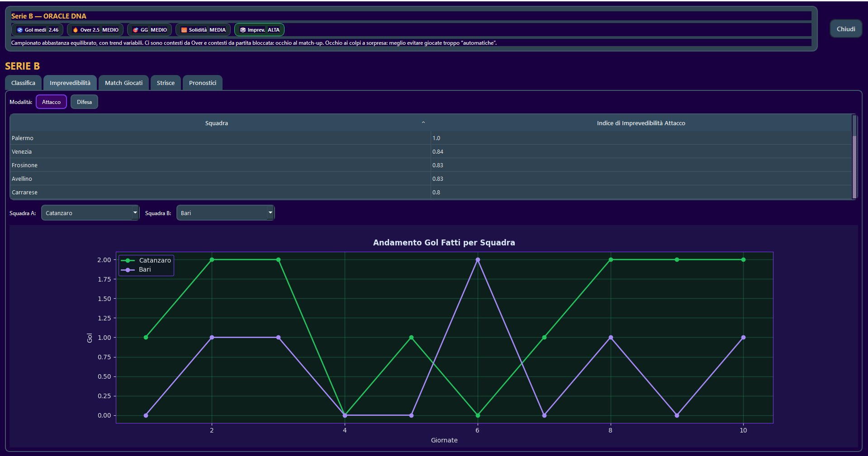Click the green Catanzaro legend marker
The width and height of the screenshot is (868, 456).
128,261
